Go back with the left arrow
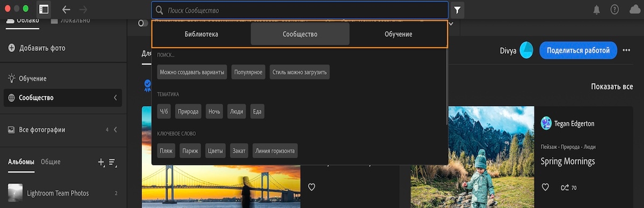Image resolution: width=644 pixels, height=208 pixels. point(66,9)
